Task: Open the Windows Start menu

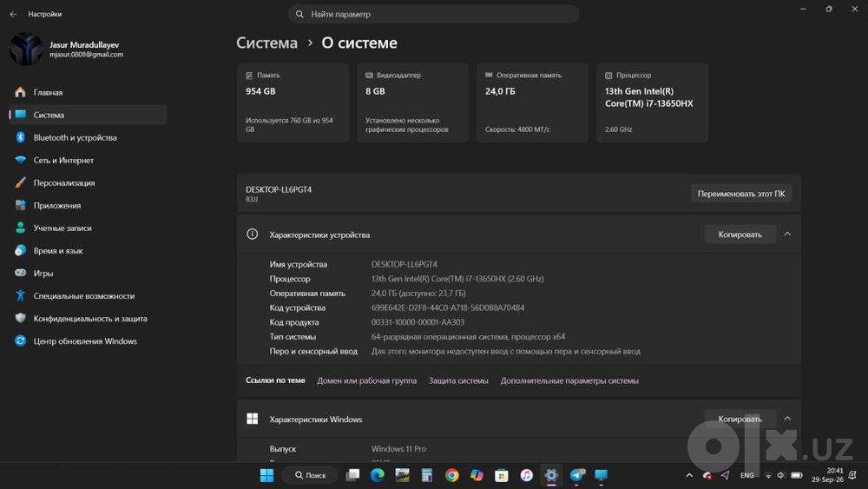Action: (266, 475)
